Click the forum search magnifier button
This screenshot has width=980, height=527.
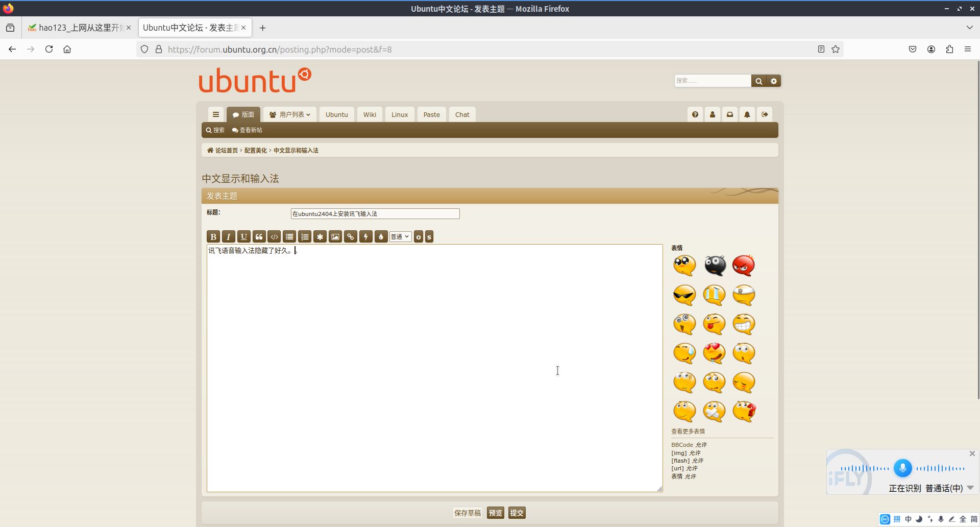tap(759, 81)
